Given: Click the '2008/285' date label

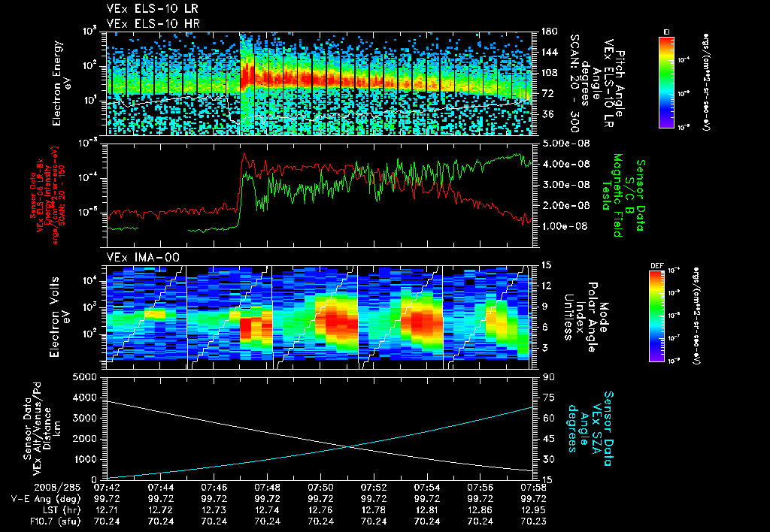Looking at the screenshot, I should (57, 488).
